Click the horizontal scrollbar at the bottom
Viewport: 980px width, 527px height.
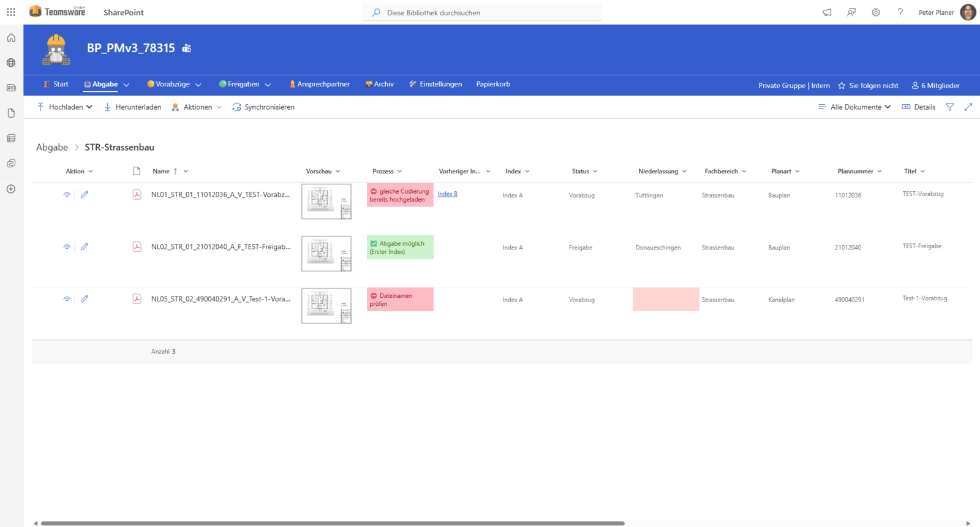pos(332,523)
